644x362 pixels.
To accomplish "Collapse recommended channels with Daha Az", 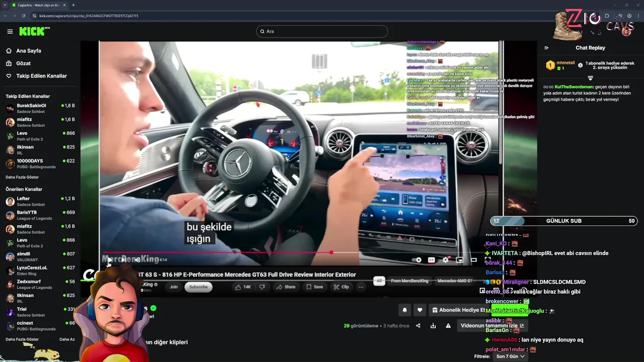I will click(67, 339).
